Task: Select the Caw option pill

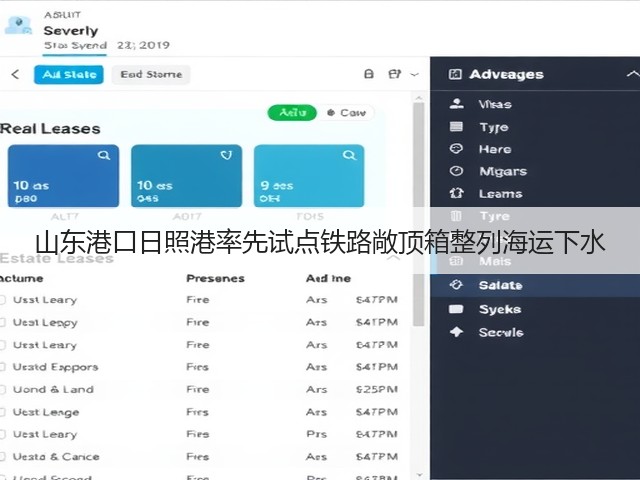Action: [x=347, y=113]
